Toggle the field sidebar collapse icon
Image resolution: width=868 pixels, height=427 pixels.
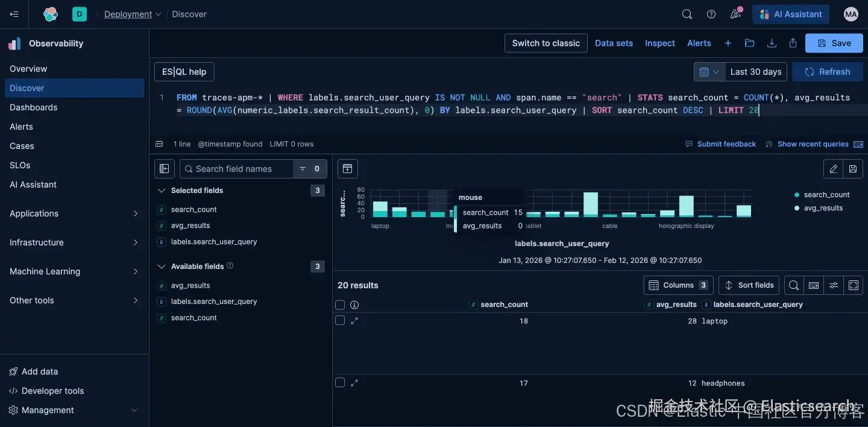(x=165, y=169)
